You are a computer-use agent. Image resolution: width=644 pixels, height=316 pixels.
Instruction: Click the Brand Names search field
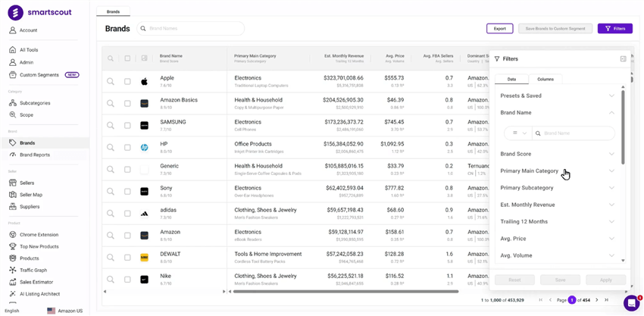click(x=191, y=29)
